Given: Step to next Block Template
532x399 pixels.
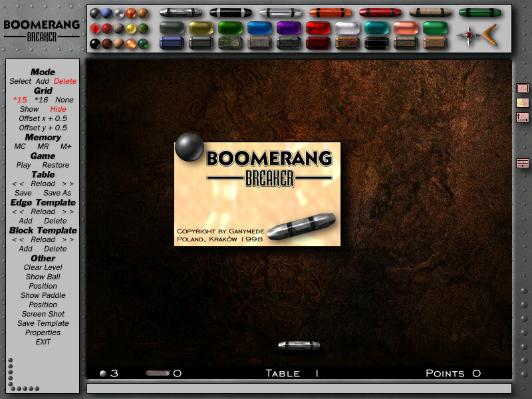Looking at the screenshot, I should (x=68, y=239).
